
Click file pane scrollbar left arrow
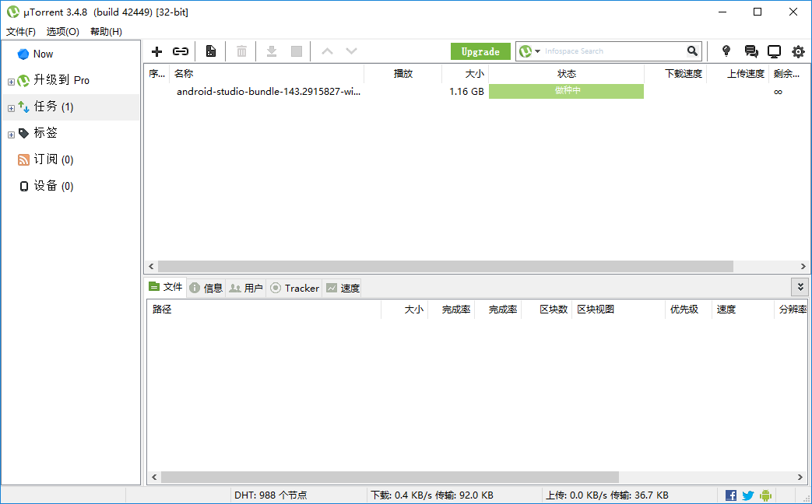click(x=154, y=477)
